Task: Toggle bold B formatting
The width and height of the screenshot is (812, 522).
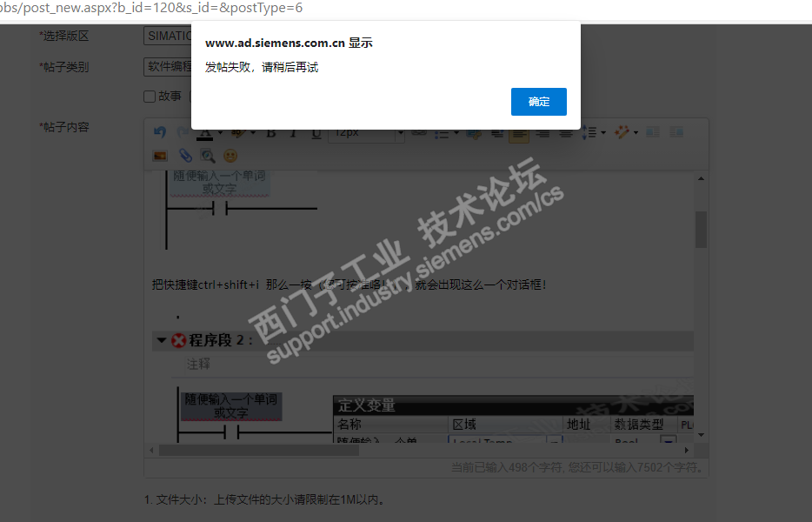Action: (x=271, y=134)
